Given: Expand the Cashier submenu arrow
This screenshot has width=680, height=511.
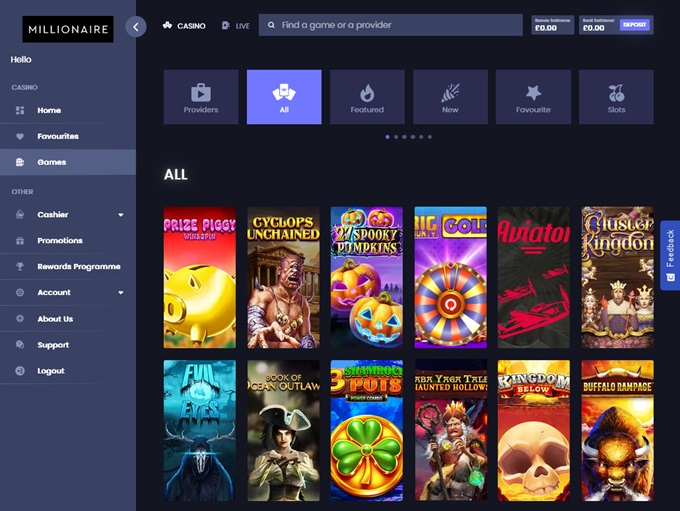Looking at the screenshot, I should click(x=121, y=215).
